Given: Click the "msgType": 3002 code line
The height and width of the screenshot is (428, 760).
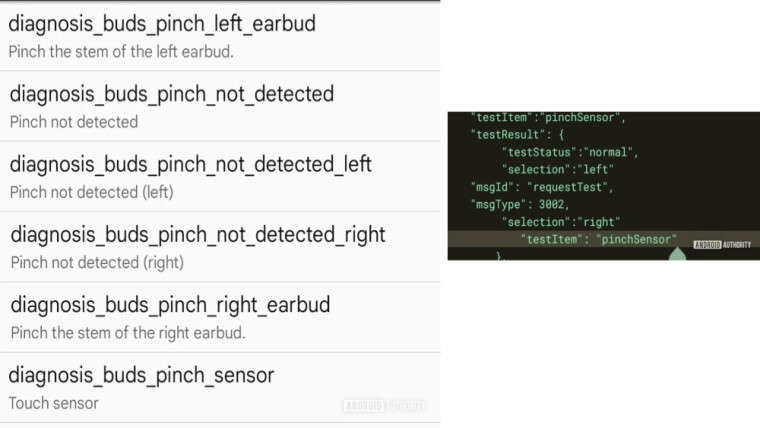Looking at the screenshot, I should tap(520, 205).
